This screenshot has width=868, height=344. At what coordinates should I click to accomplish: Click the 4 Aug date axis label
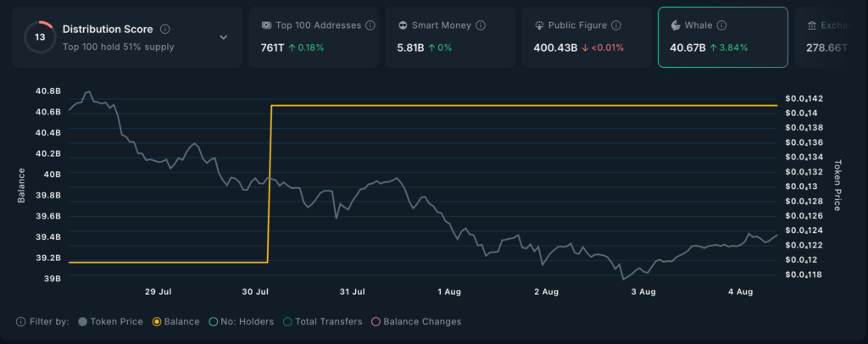click(740, 291)
